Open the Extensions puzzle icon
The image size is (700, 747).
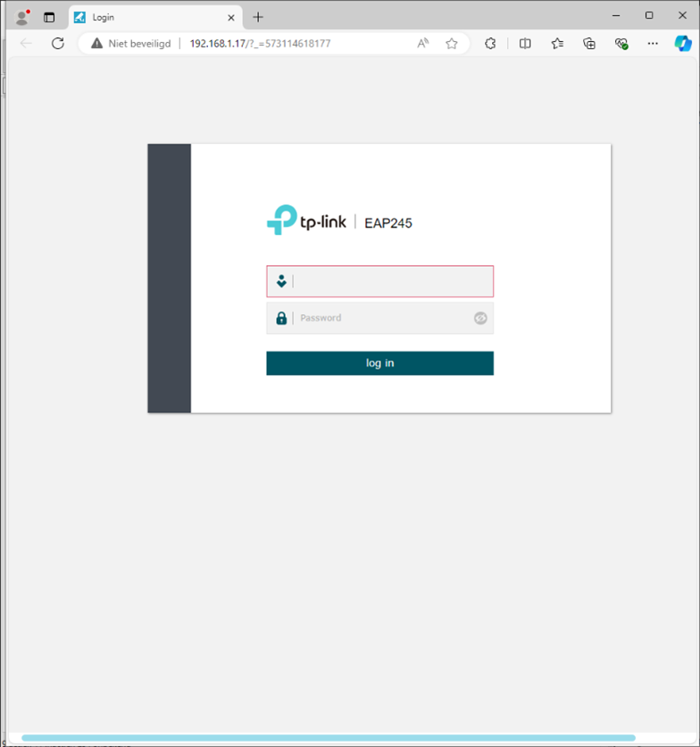coord(490,44)
